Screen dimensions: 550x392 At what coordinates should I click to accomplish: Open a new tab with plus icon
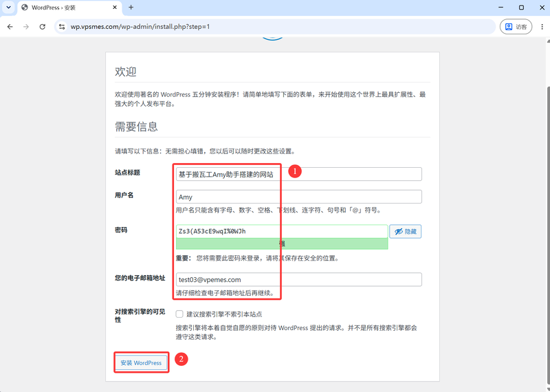[x=131, y=8]
